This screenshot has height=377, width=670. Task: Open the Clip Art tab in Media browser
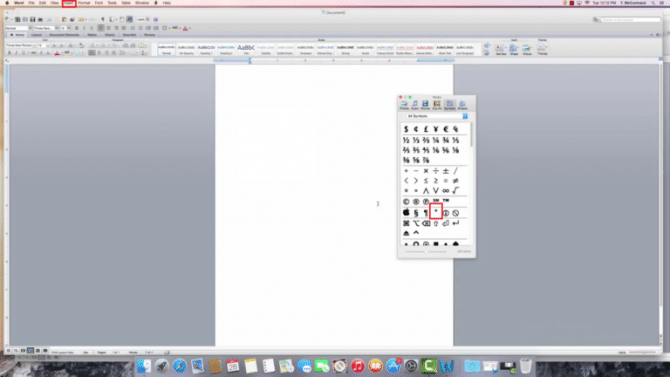(437, 105)
